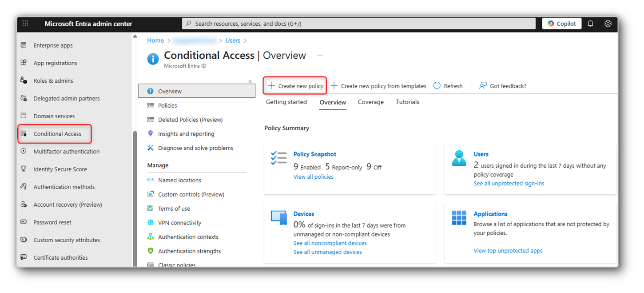Click the Users breadcrumb link

coord(233,40)
